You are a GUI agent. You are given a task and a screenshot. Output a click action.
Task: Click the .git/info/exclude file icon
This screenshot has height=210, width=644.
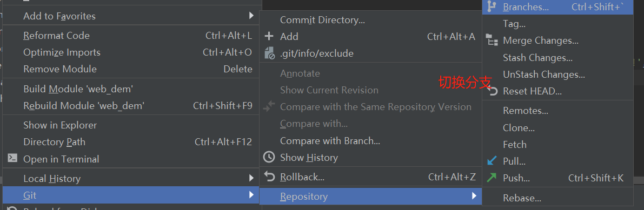[x=269, y=53]
